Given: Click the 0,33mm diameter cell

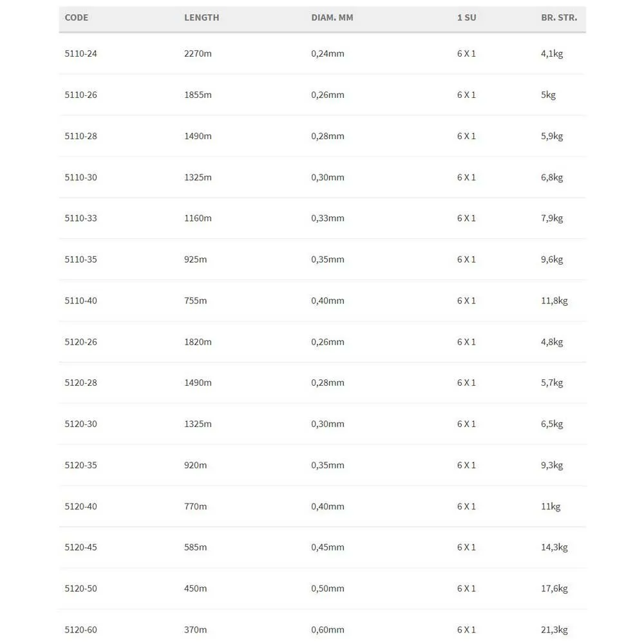Looking at the screenshot, I should 328,218.
